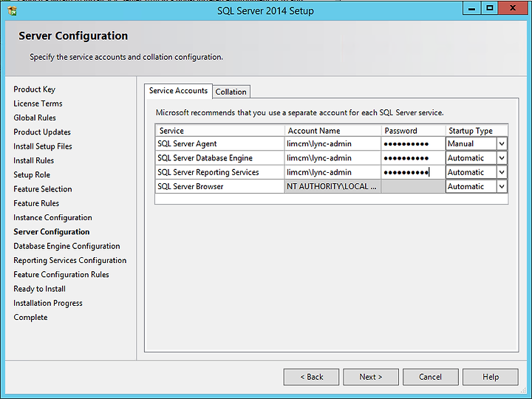Select the SQL Server Browser service row

220,187
